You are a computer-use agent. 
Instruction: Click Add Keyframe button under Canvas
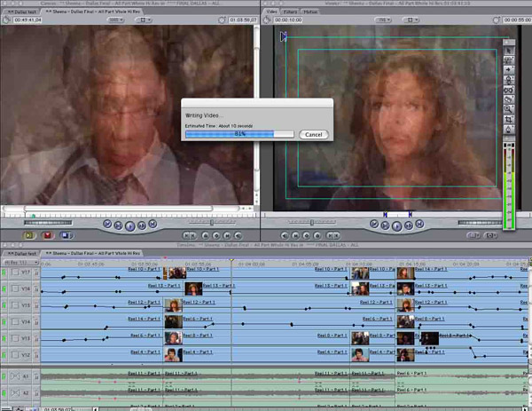click(216, 235)
